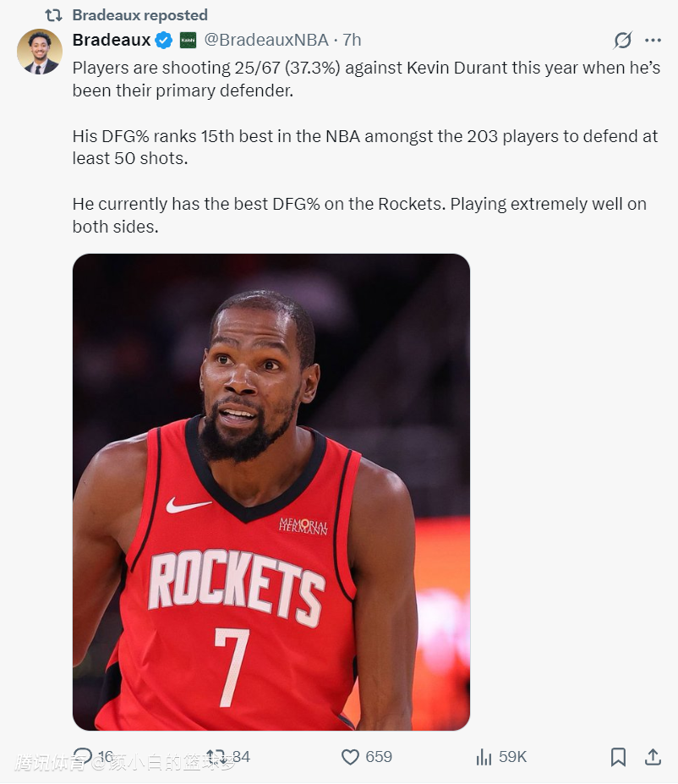Viewport: 678px width, 784px height.
Task: Click the tweet text about Durant's DFG%
Action: click(x=366, y=147)
